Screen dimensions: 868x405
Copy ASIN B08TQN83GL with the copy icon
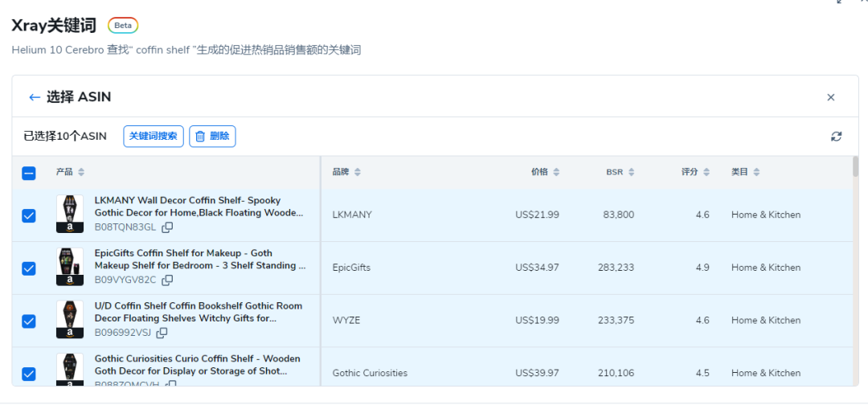(167, 227)
